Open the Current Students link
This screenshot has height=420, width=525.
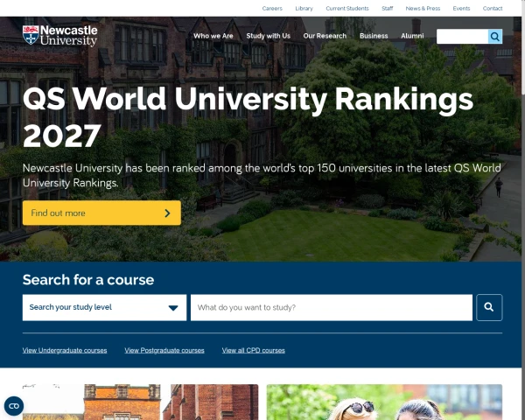[347, 9]
